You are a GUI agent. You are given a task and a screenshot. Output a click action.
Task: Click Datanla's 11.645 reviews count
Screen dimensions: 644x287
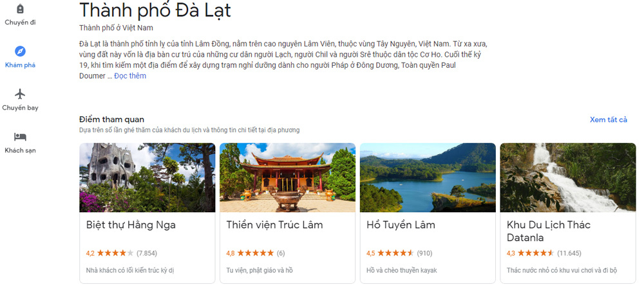pyautogui.click(x=569, y=253)
